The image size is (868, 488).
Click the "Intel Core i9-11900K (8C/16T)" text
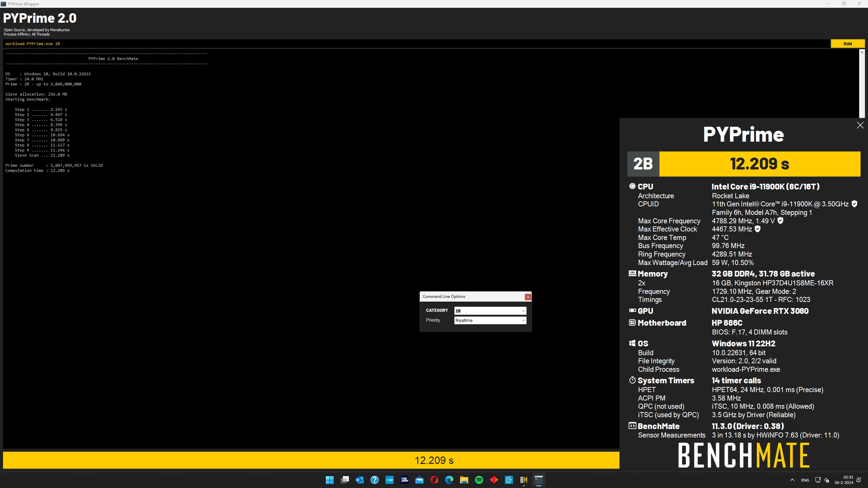[766, 186]
